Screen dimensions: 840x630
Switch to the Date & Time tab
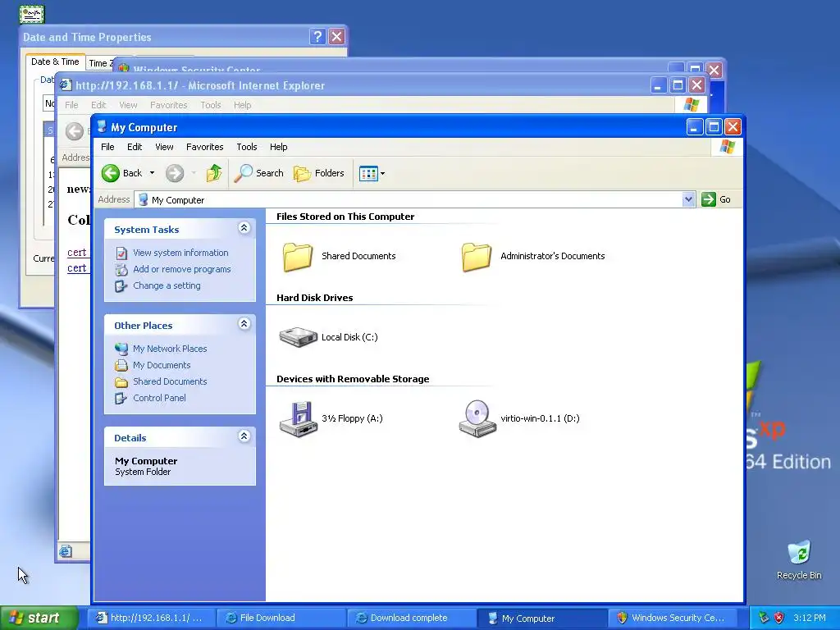pos(55,62)
